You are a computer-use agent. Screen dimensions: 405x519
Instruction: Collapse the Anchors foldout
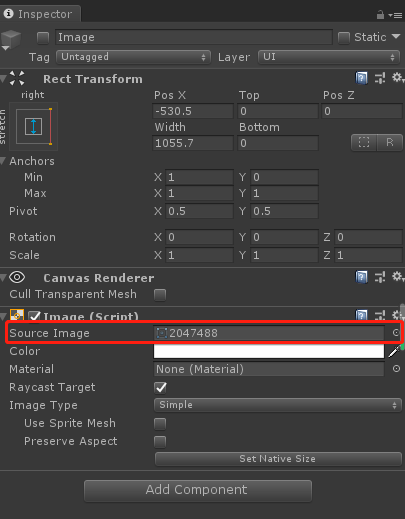(x=3, y=161)
